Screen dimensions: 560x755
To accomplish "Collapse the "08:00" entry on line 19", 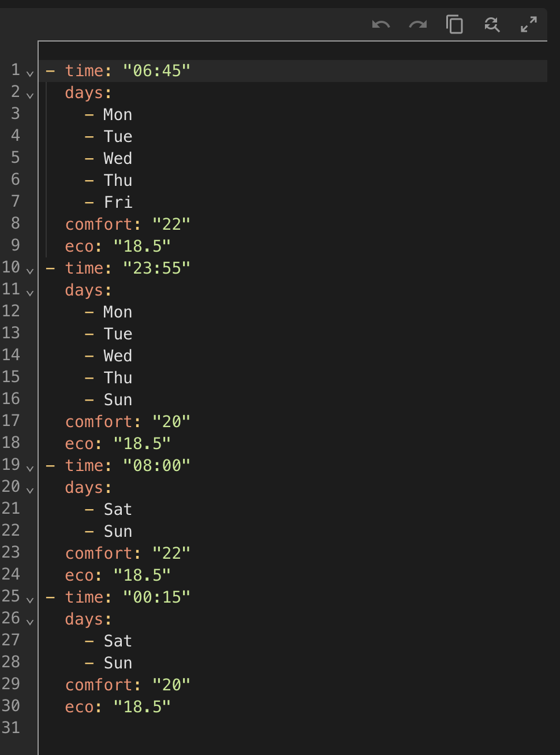I will (x=30, y=468).
